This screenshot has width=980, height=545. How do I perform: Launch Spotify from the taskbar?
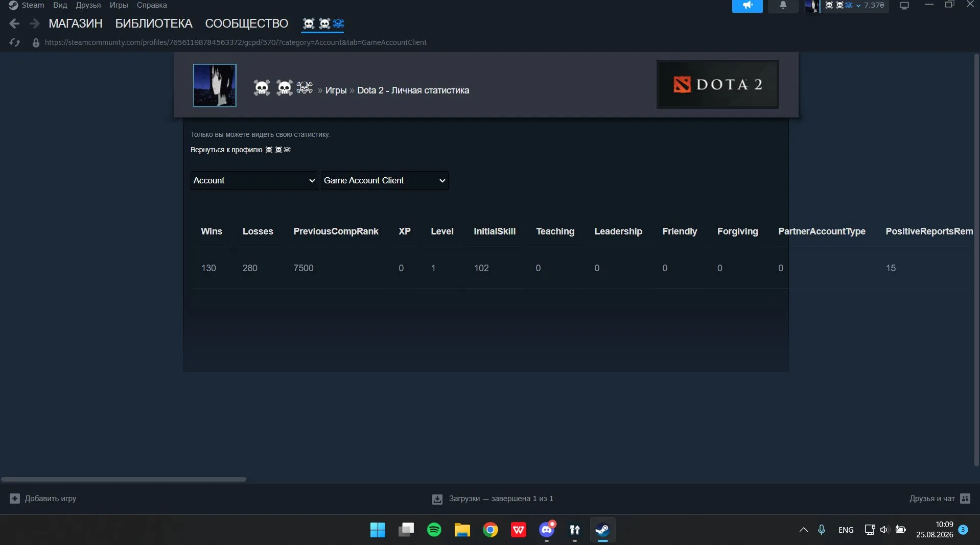pyautogui.click(x=434, y=530)
